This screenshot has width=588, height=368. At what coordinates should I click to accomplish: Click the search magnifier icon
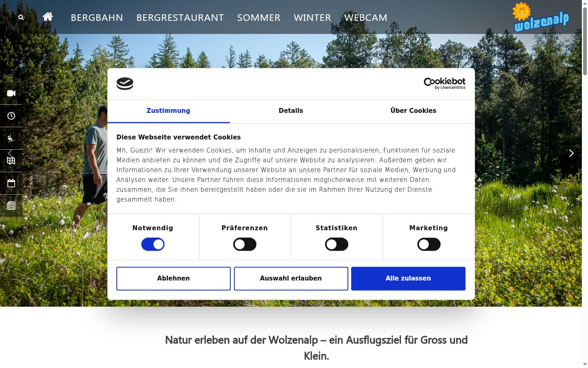21,18
